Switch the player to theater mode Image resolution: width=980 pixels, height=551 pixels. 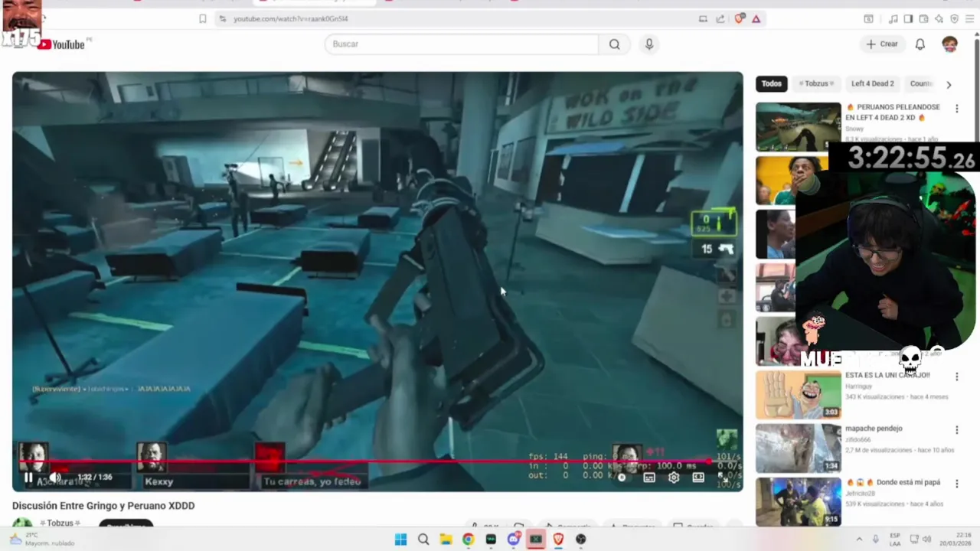(698, 478)
